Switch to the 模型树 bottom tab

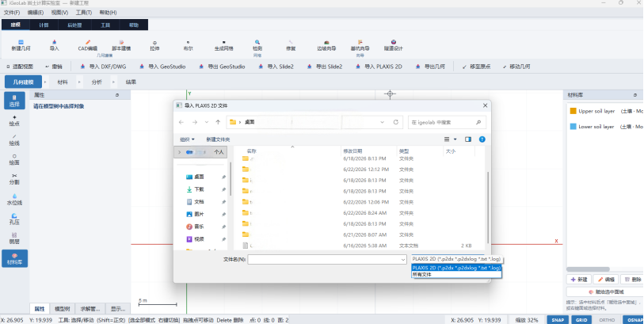(63, 309)
